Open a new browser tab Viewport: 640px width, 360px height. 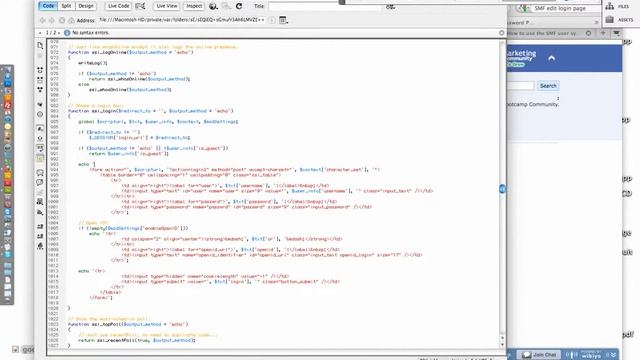pyautogui.click(x=603, y=33)
